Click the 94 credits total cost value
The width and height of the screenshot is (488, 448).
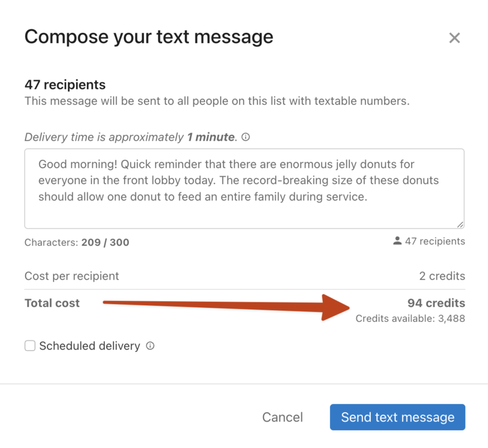(x=436, y=303)
